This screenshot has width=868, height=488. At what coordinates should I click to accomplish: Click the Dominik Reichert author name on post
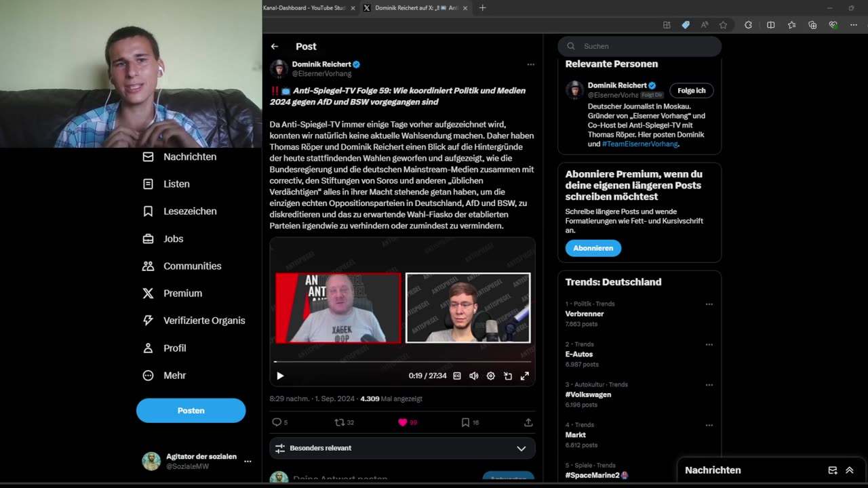point(321,64)
